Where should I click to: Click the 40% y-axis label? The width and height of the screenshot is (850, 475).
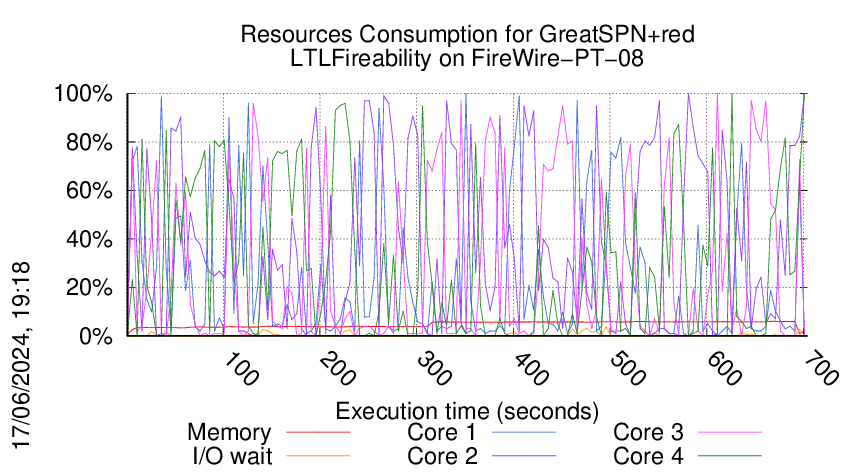coord(90,239)
